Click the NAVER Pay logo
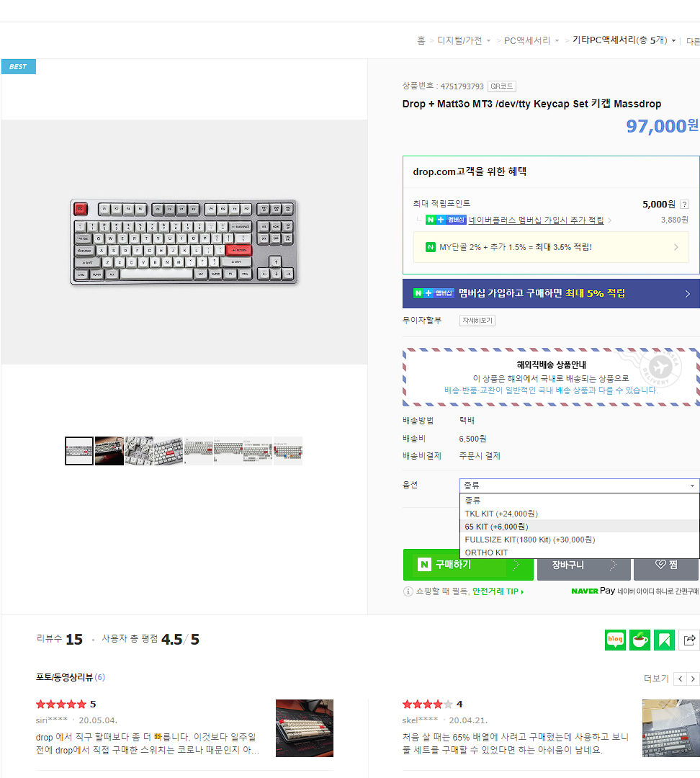700x778 pixels. [x=593, y=591]
